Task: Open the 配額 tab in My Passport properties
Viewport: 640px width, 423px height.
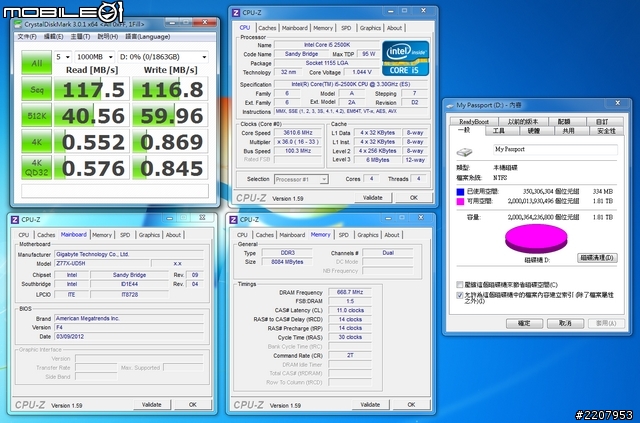Action: pos(564,122)
